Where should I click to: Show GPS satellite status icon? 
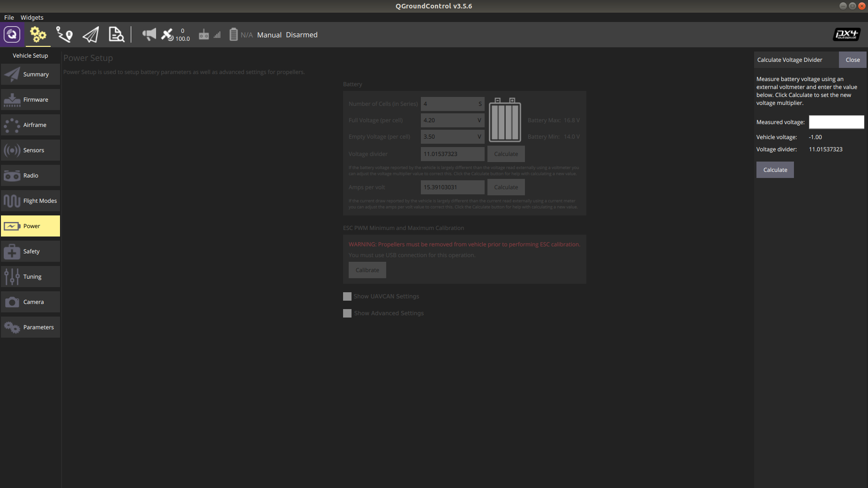(x=167, y=35)
